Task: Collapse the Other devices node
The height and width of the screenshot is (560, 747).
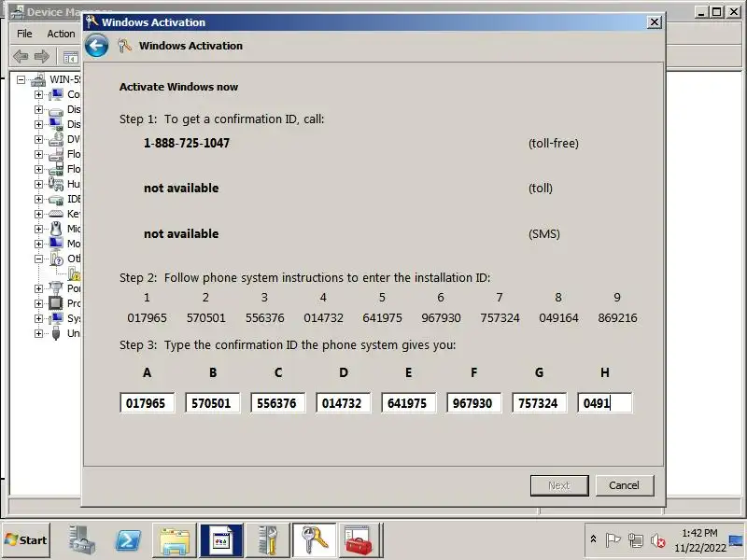Action: (38, 259)
